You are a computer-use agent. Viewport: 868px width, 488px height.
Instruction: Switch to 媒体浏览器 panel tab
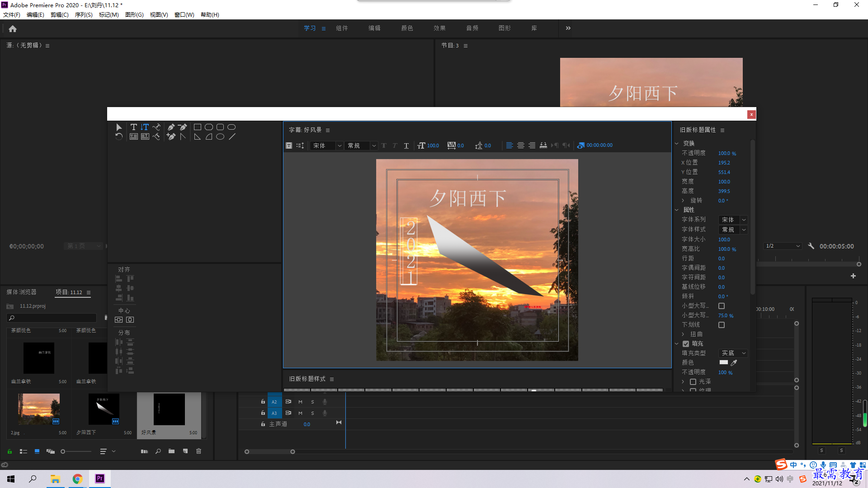click(x=21, y=292)
